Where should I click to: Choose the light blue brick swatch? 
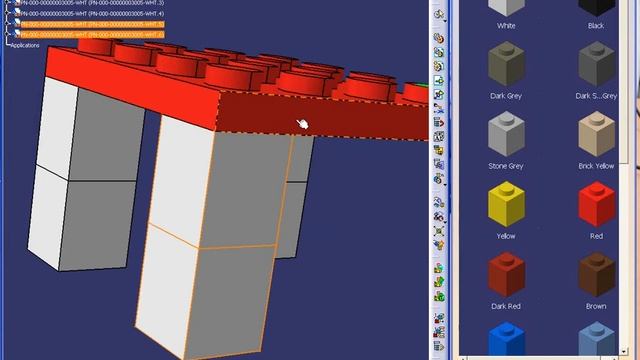pyautogui.click(x=596, y=339)
